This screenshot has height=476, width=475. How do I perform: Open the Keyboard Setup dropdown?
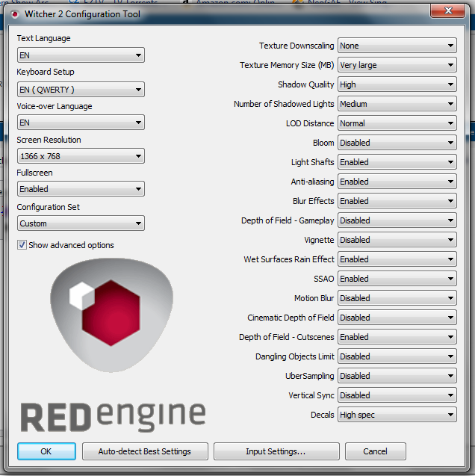coord(81,90)
